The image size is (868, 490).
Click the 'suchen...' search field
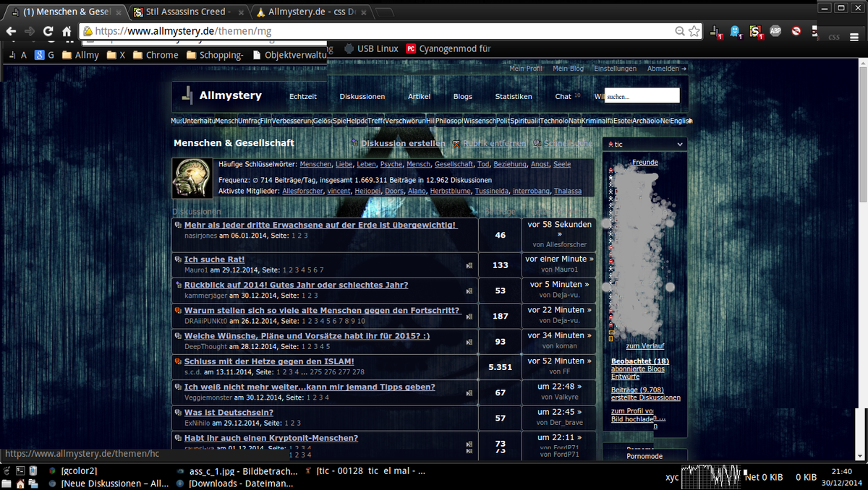pyautogui.click(x=642, y=96)
